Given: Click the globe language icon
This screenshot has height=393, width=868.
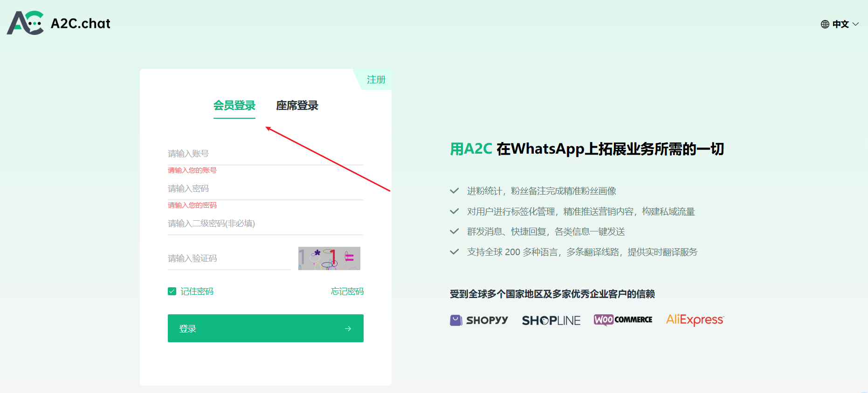Looking at the screenshot, I should pos(825,24).
